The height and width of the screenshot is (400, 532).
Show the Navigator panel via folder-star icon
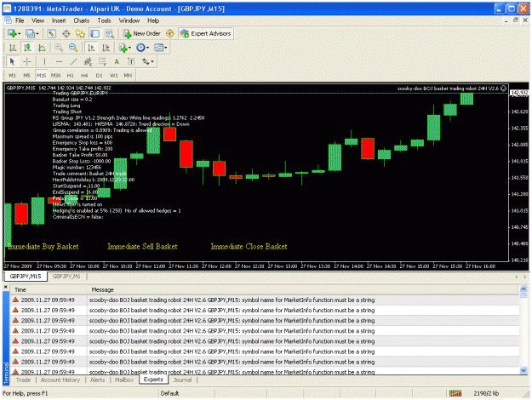click(80, 33)
